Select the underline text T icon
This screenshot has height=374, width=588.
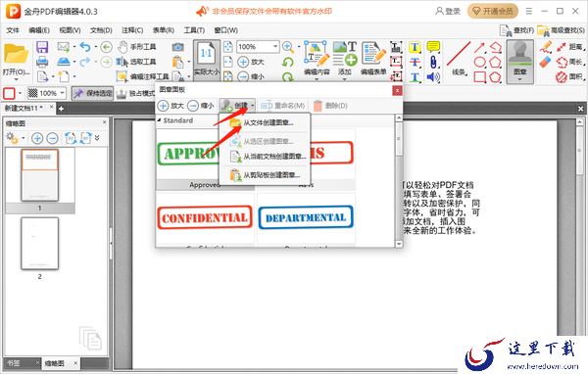click(x=415, y=76)
